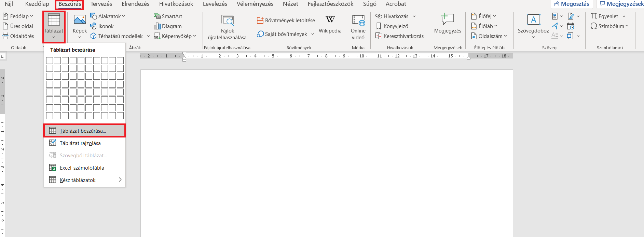Click Bővítmények letöltése button
The image size is (644, 237).
pyautogui.click(x=286, y=21)
